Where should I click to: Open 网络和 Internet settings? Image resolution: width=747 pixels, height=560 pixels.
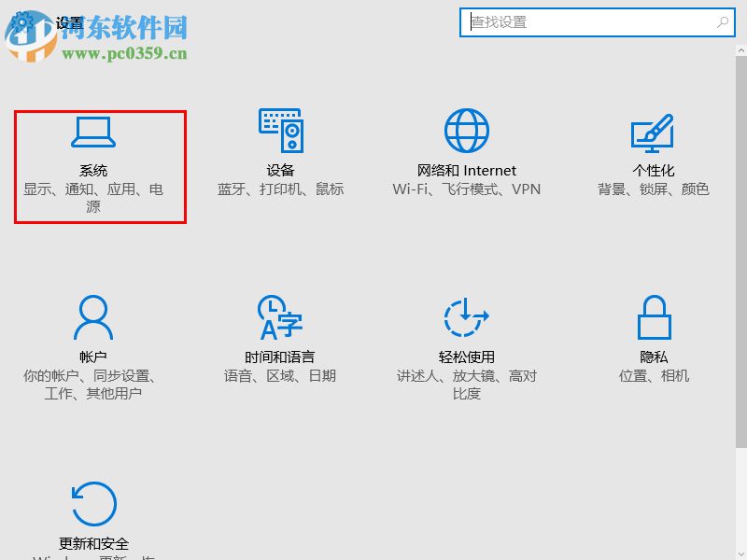click(x=467, y=149)
